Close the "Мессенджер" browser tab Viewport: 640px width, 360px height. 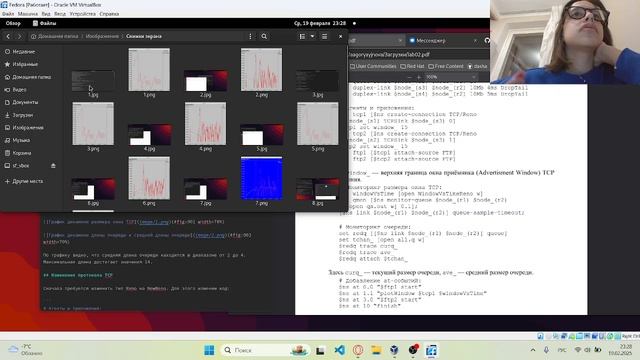point(475,40)
